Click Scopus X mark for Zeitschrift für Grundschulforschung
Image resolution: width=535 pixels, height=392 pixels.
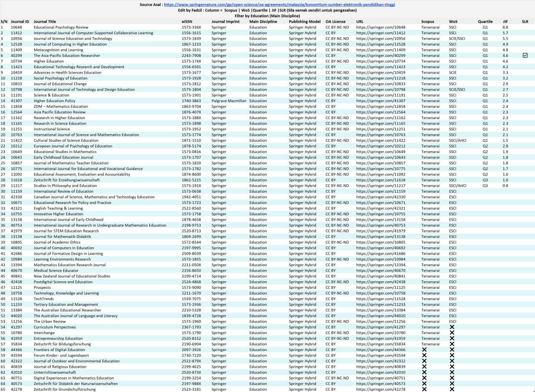tap(424, 389)
